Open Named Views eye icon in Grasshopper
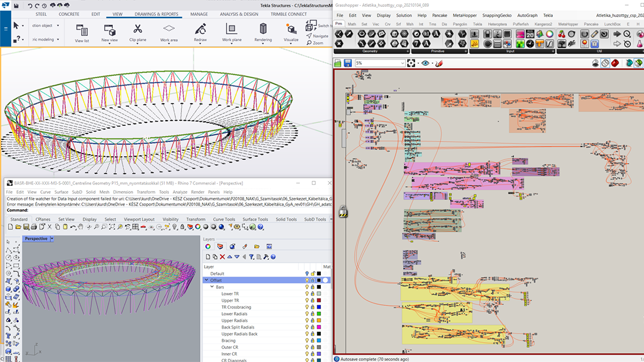644x362 pixels. click(425, 63)
